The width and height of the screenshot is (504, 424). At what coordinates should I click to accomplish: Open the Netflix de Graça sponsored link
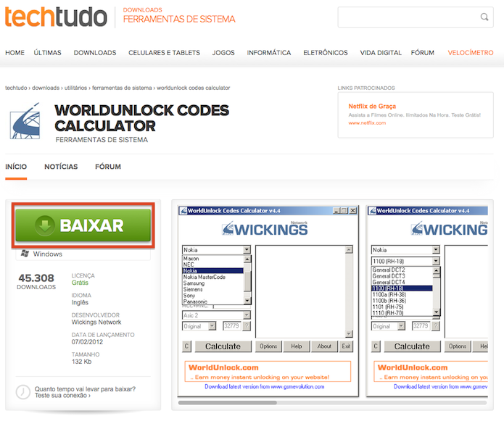click(x=372, y=107)
